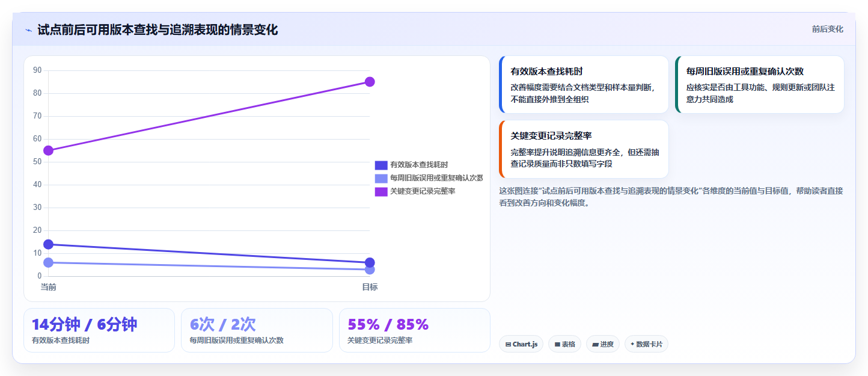868x376 pixels.
Task: Open the 14分钟 / 6分钟 stat card
Action: point(99,330)
